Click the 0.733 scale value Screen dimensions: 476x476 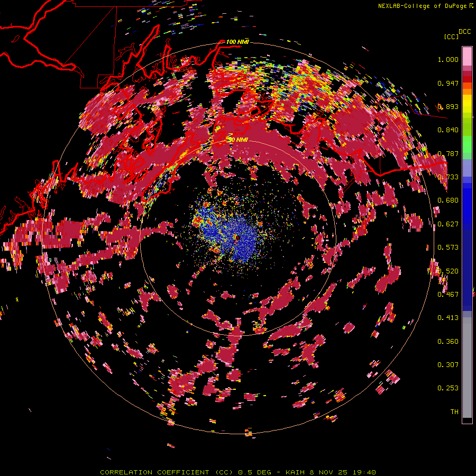(448, 177)
